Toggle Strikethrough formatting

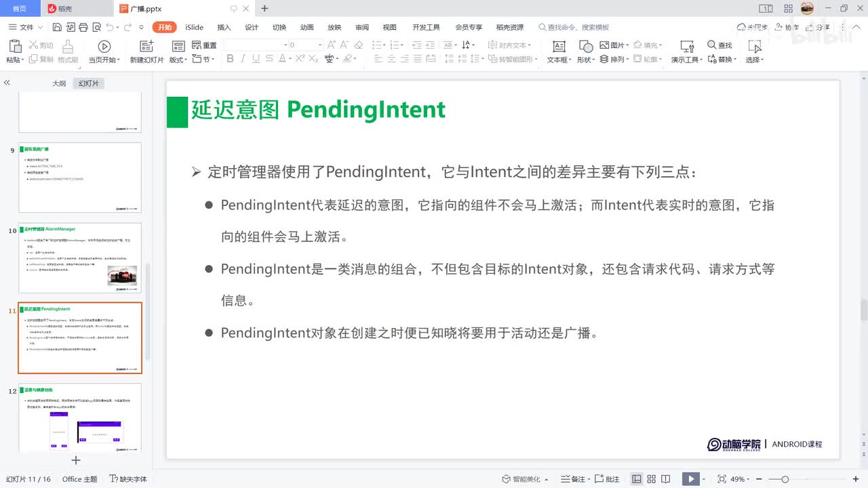click(269, 59)
